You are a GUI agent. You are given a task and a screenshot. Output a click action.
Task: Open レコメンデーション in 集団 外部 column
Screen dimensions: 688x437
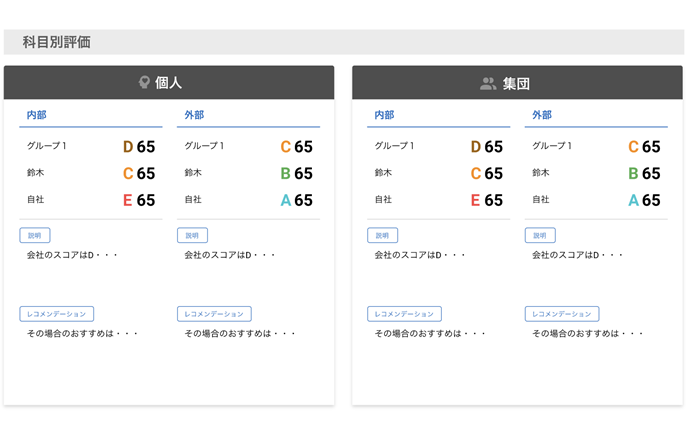point(562,314)
